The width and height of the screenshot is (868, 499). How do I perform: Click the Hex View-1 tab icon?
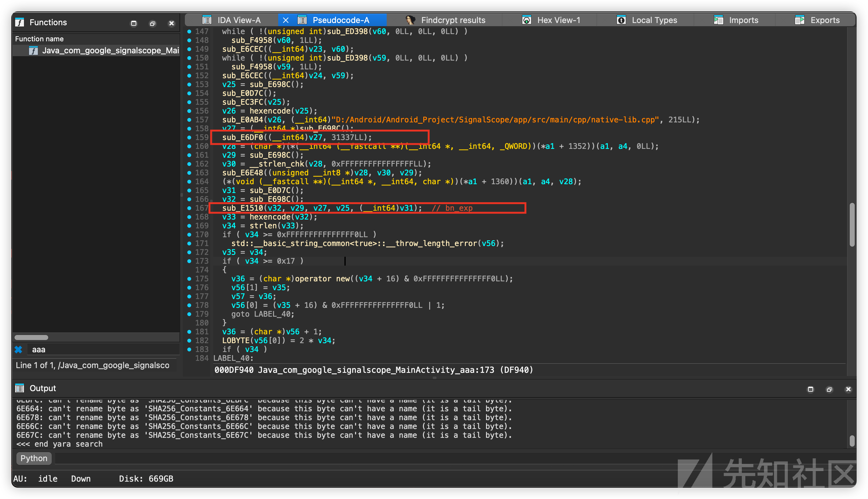click(x=527, y=20)
